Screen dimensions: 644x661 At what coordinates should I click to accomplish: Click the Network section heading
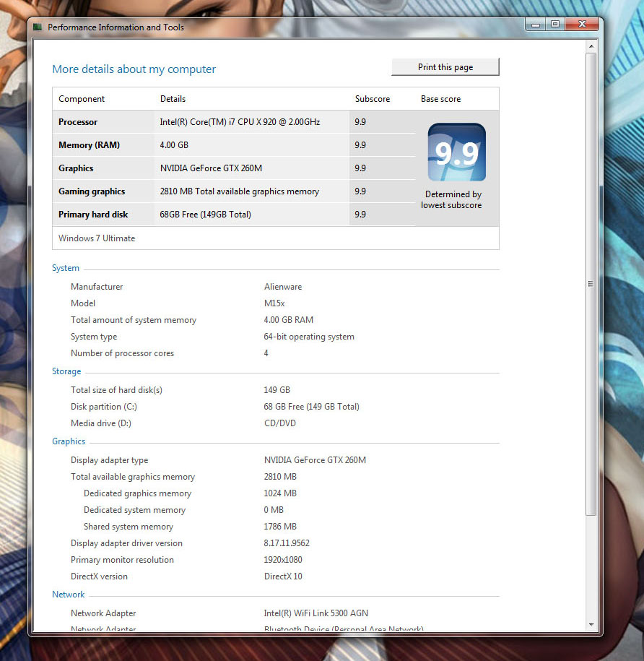[x=69, y=595]
